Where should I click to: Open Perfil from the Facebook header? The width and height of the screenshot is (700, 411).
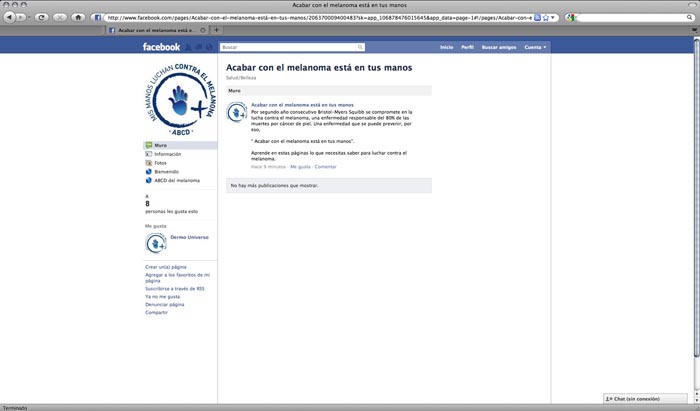pyautogui.click(x=467, y=47)
